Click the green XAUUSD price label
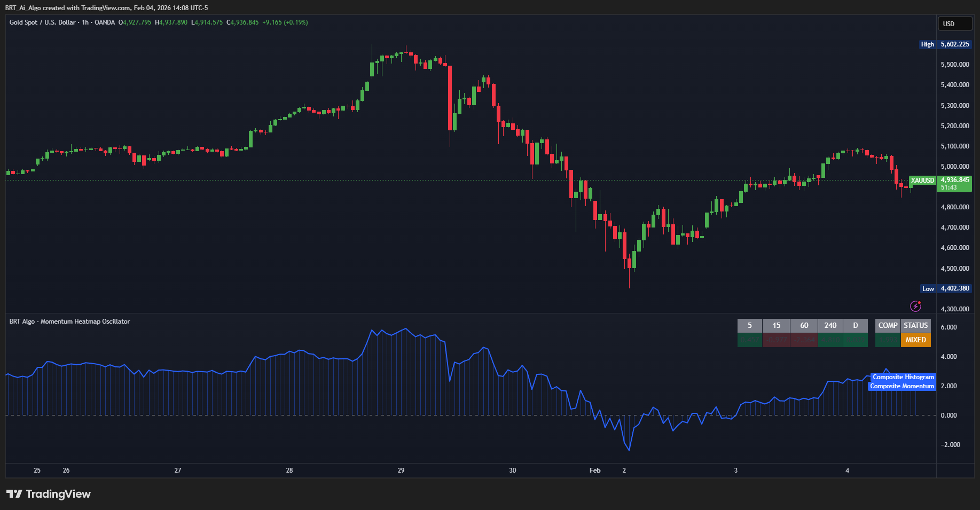This screenshot has height=510, width=980. point(922,181)
